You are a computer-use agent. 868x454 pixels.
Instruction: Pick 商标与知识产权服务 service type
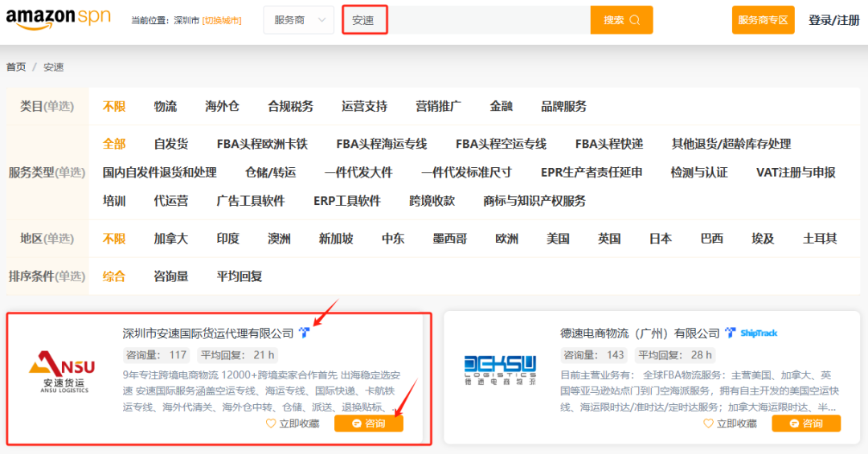pyautogui.click(x=534, y=201)
